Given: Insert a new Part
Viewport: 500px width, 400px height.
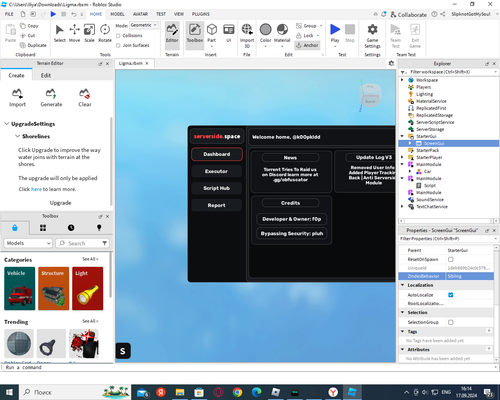Looking at the screenshot, I should pos(212,33).
